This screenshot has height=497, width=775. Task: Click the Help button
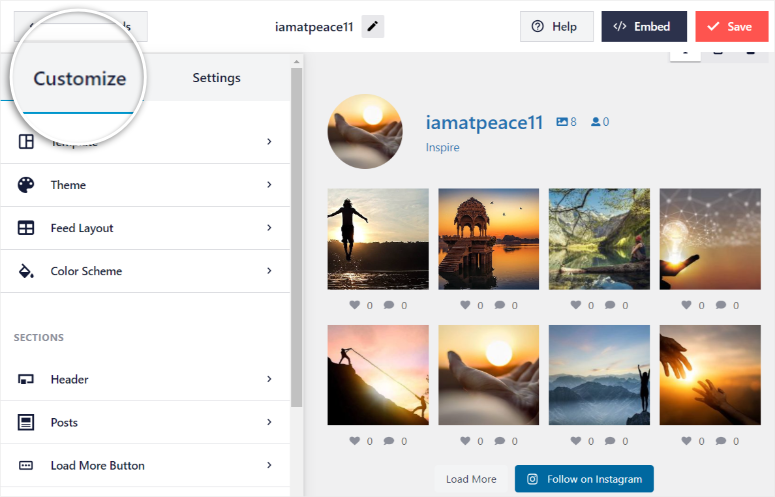(556, 27)
